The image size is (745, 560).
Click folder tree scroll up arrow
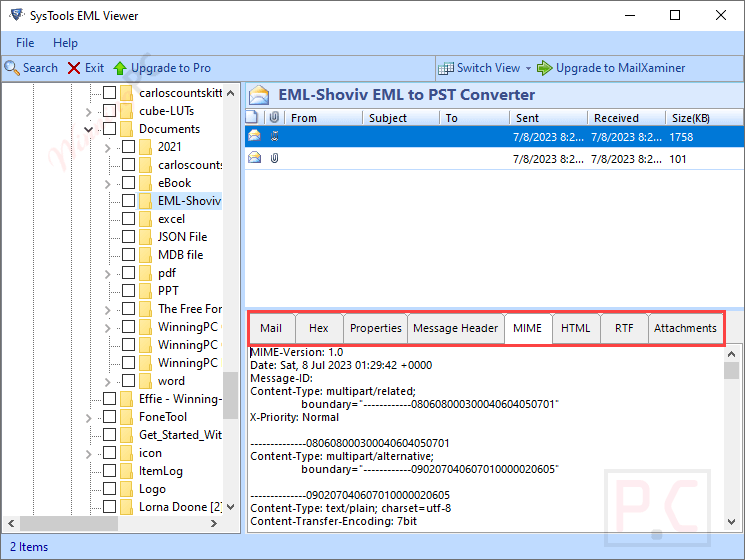coord(231,93)
